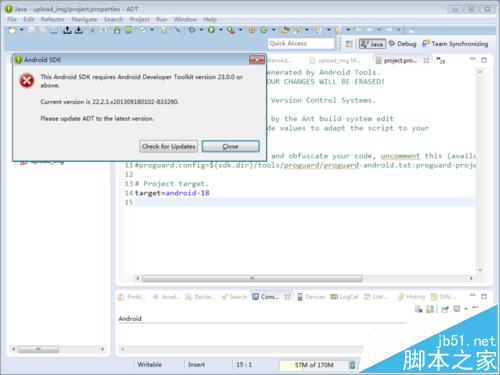This screenshot has width=500, height=375.
Task: Click the External Tools run icon
Action: (231, 30)
